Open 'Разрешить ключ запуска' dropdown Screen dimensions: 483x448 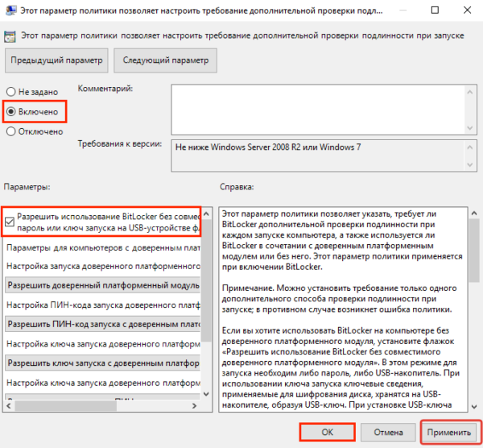103,363
